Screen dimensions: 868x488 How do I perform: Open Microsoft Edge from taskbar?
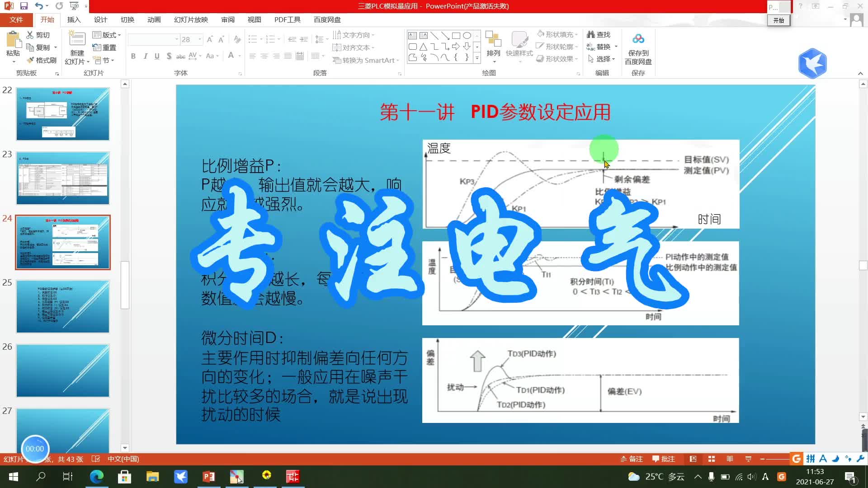pos(97,477)
